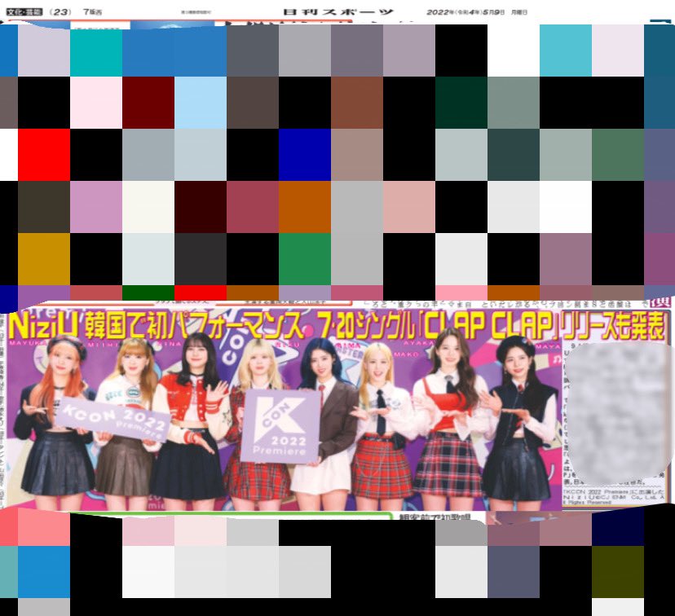This screenshot has height=616, width=675.
Task: Click the MAYA name caption
Action: tap(549, 345)
